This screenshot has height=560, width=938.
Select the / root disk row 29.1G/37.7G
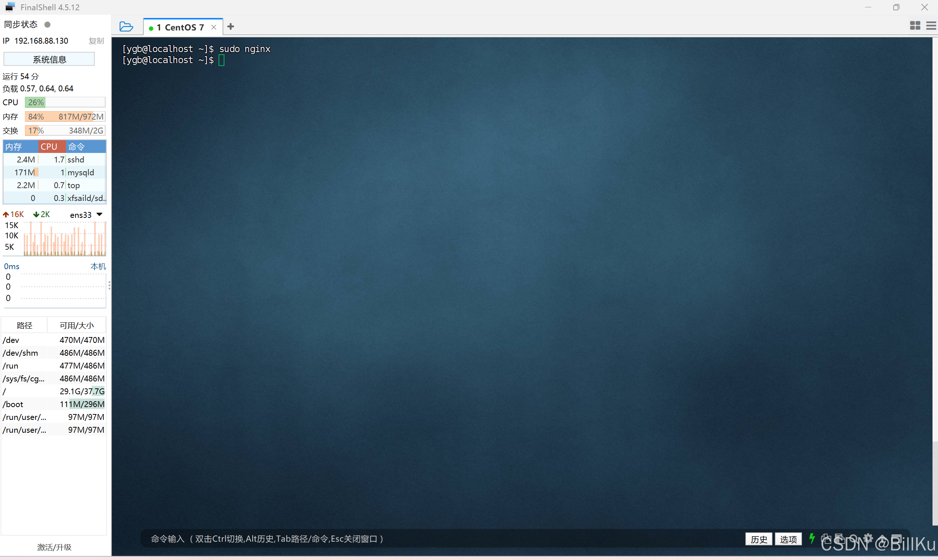click(54, 391)
